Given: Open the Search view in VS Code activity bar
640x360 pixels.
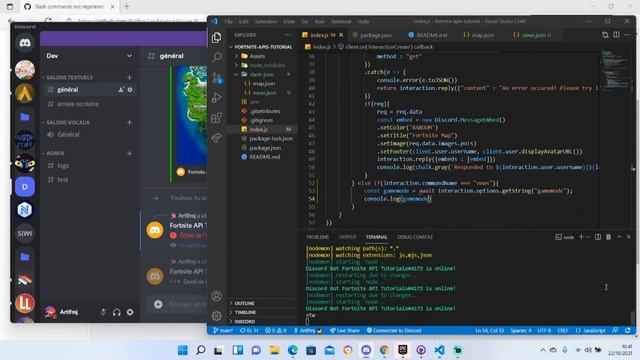Looking at the screenshot, I should click(x=217, y=57).
